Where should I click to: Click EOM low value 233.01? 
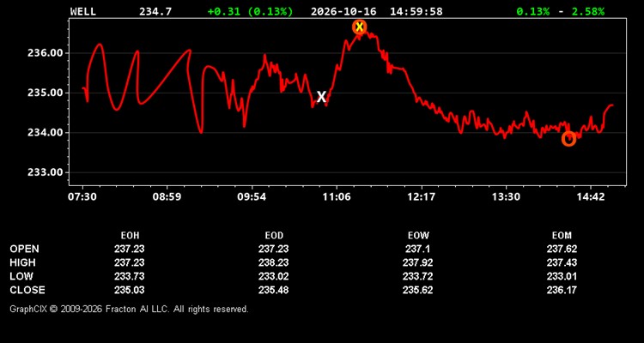[x=562, y=276]
